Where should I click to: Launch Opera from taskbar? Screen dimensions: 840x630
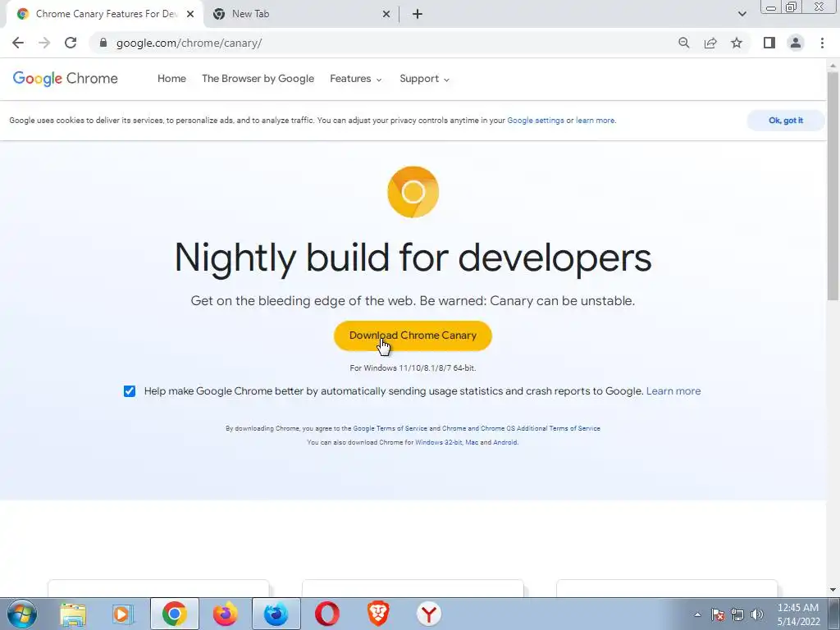point(326,614)
